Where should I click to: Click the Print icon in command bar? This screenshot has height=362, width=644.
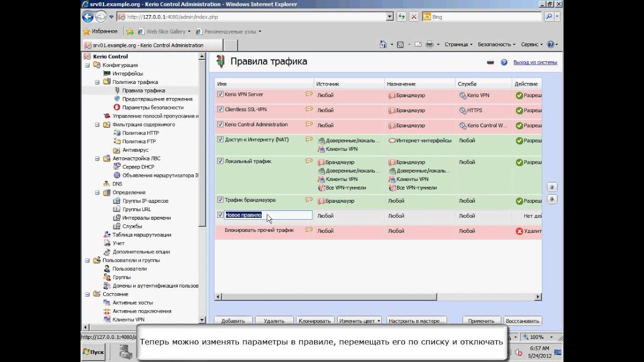(x=429, y=44)
